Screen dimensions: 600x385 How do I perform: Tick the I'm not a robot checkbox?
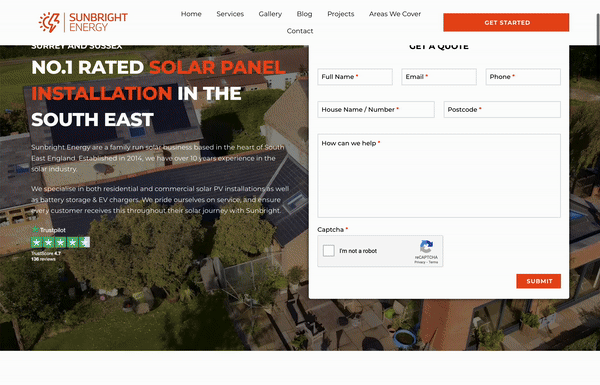coord(329,251)
